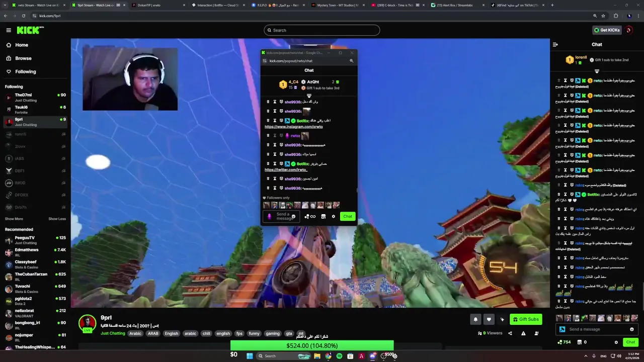644x362 pixels.
Task: Expand leaderboard arrow under gift sub banner
Action: tap(597, 71)
